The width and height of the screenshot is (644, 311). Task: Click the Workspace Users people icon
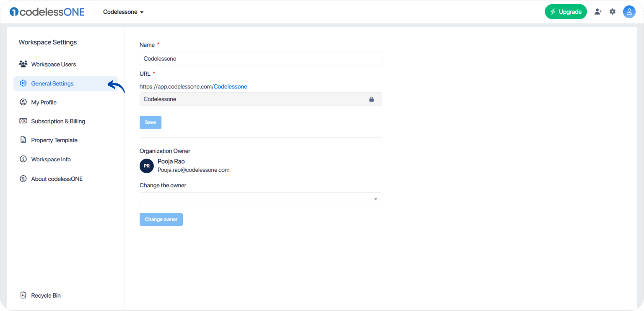23,64
